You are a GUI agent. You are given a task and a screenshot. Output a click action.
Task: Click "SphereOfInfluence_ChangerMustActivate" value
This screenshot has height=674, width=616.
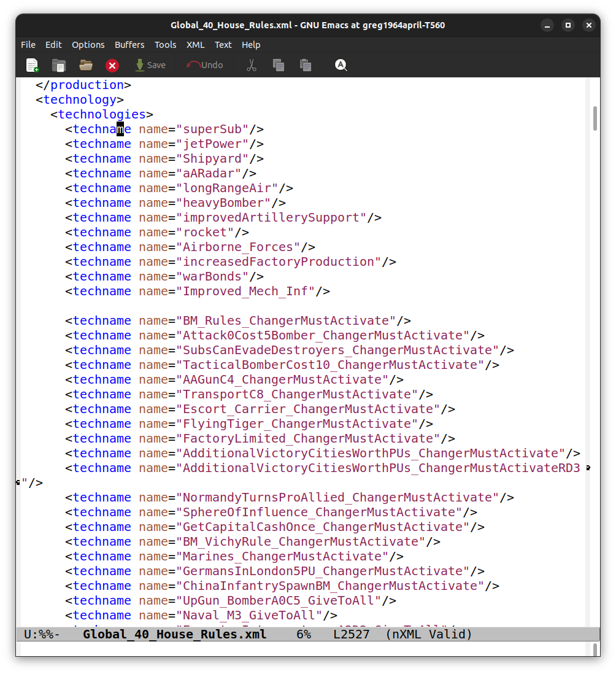(319, 512)
